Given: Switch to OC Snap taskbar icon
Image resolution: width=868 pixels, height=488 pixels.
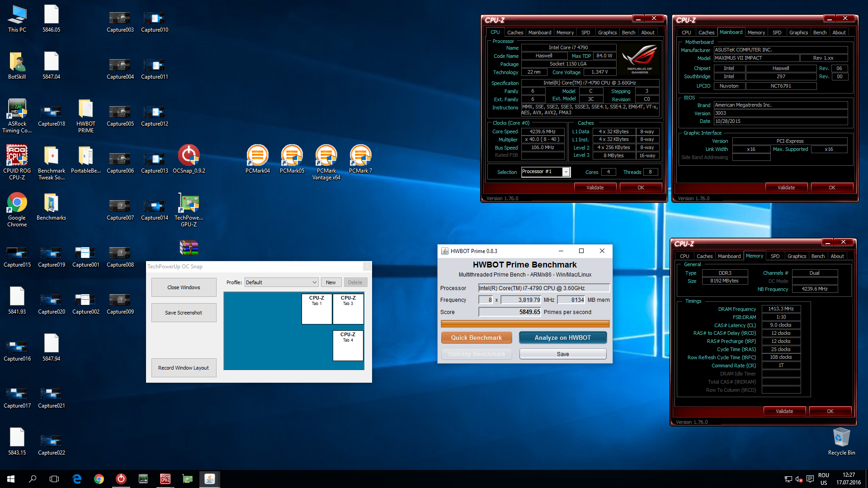Looking at the screenshot, I should 121,479.
